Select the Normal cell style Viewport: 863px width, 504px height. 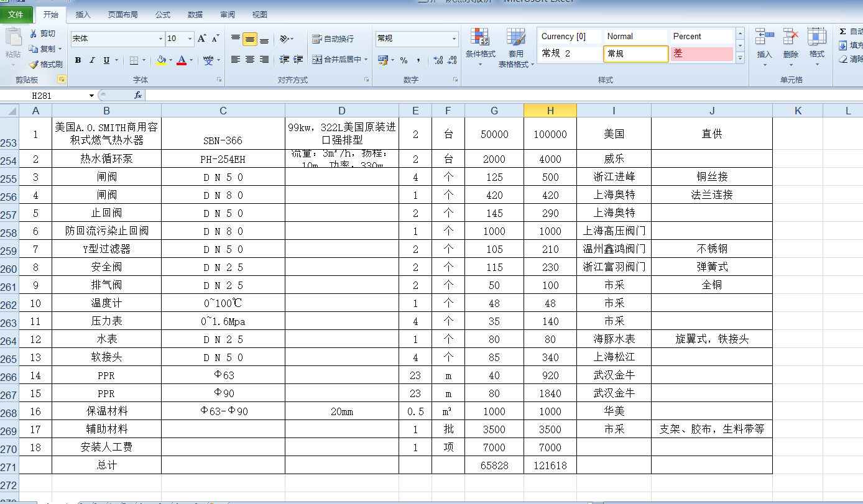point(636,37)
